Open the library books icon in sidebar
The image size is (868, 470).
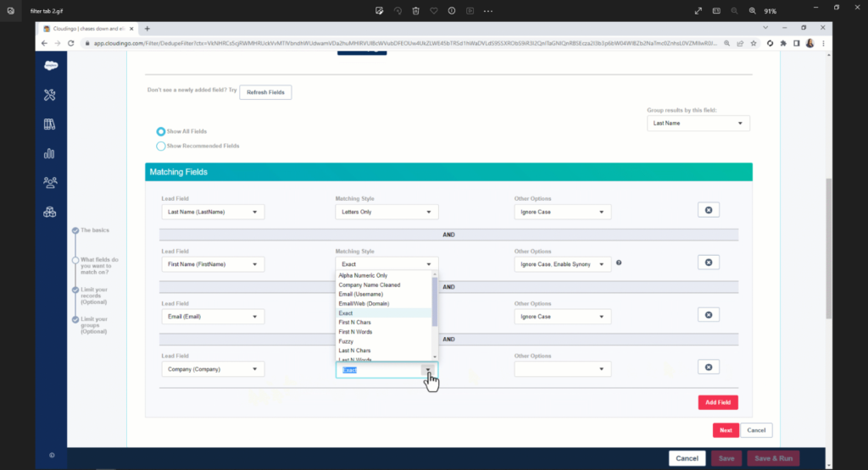50,124
